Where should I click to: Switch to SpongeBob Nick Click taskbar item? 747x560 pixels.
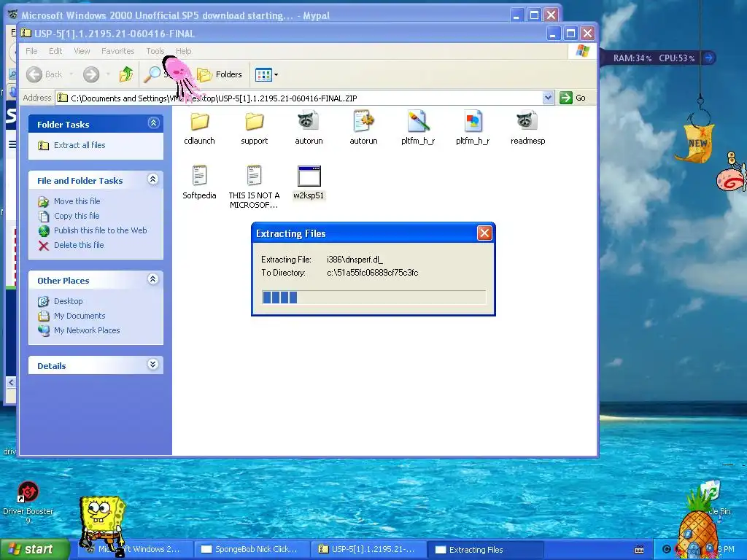[252, 550]
